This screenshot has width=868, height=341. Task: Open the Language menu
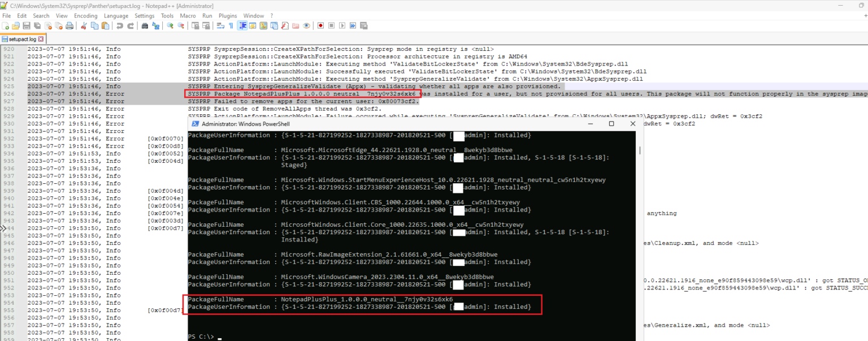[x=116, y=16]
